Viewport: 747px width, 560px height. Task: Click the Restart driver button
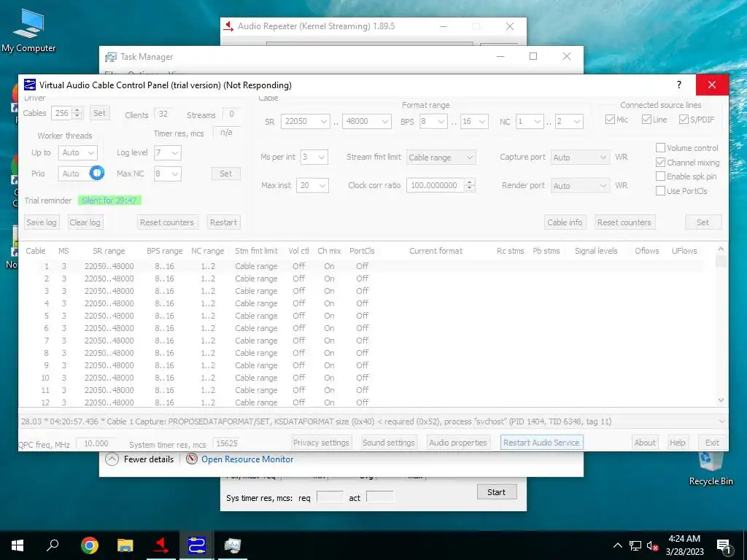pos(223,222)
